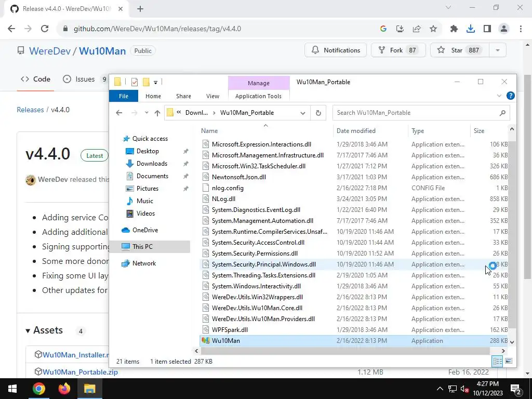Open new Chrome tab
The height and width of the screenshot is (399, 532).
pyautogui.click(x=140, y=9)
